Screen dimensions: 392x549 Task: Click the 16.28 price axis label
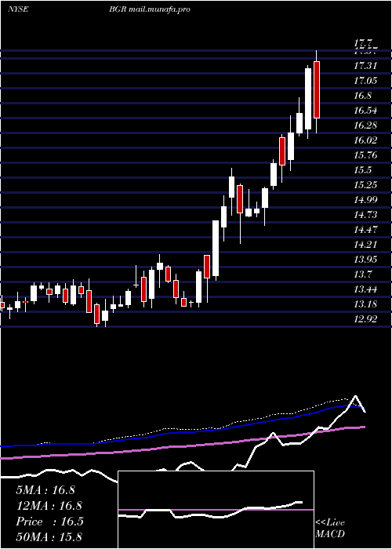coord(365,125)
